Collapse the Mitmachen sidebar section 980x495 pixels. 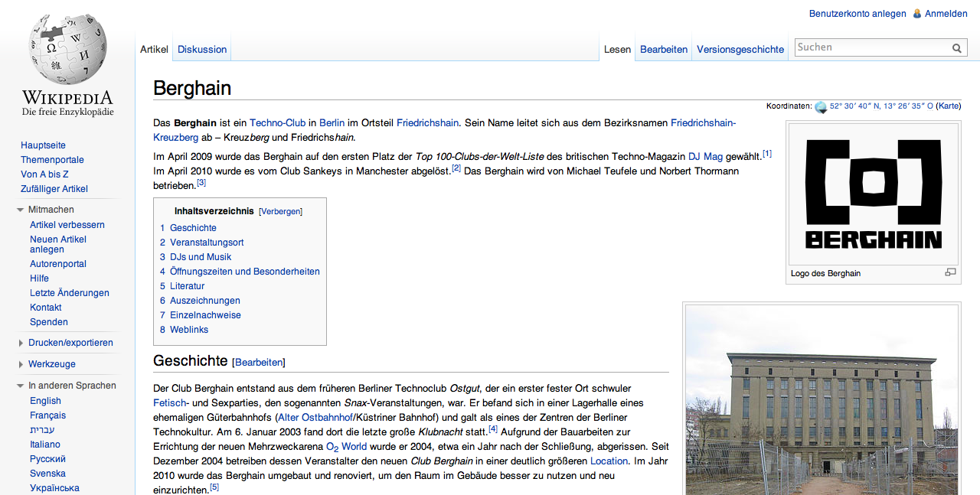point(21,210)
